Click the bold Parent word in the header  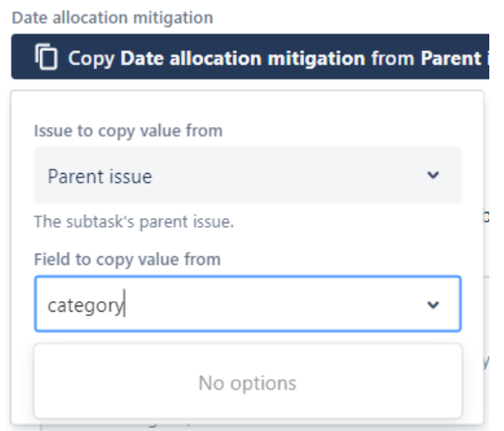[x=451, y=58]
